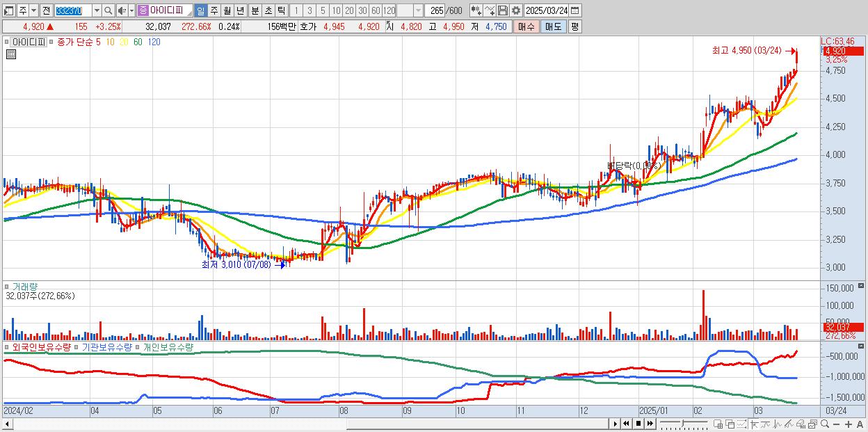The height and width of the screenshot is (432, 868).
Task: Click the stop button on the bottom bar
Action: (638, 424)
